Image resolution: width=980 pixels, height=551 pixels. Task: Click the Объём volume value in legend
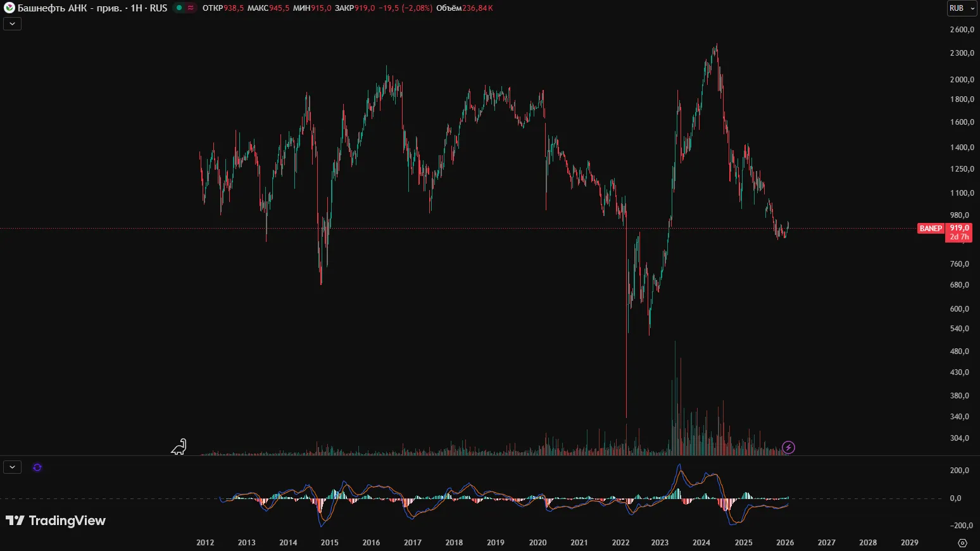pos(478,8)
